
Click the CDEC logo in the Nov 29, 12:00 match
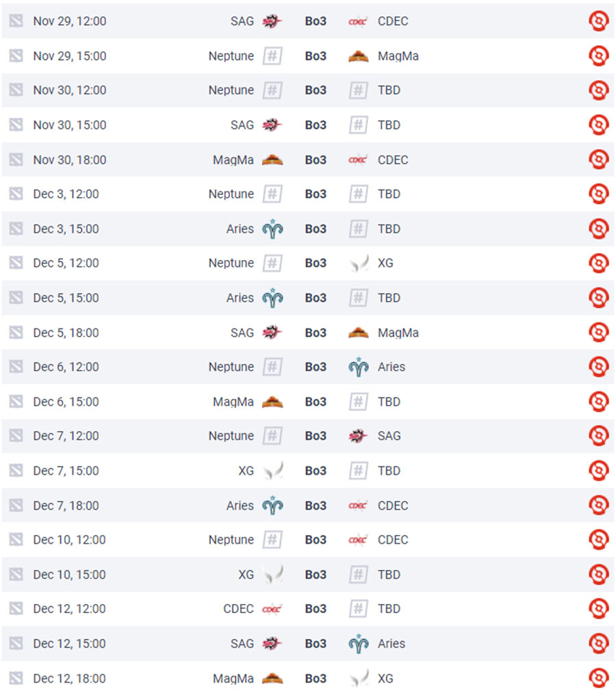(358, 21)
